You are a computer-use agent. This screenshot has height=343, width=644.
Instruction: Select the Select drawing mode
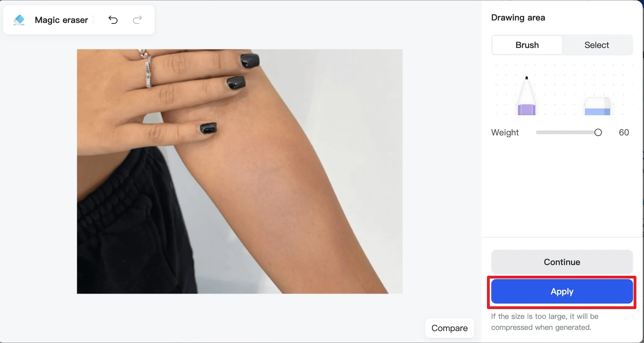(597, 45)
